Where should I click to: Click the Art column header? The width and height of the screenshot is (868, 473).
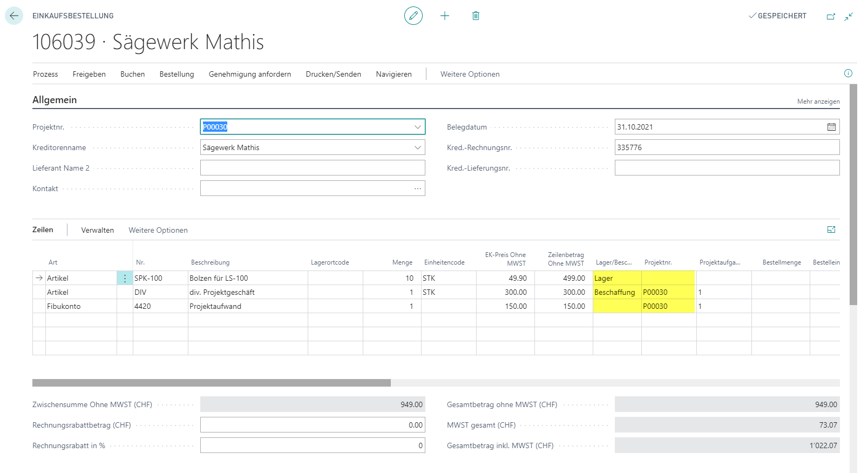(x=53, y=262)
